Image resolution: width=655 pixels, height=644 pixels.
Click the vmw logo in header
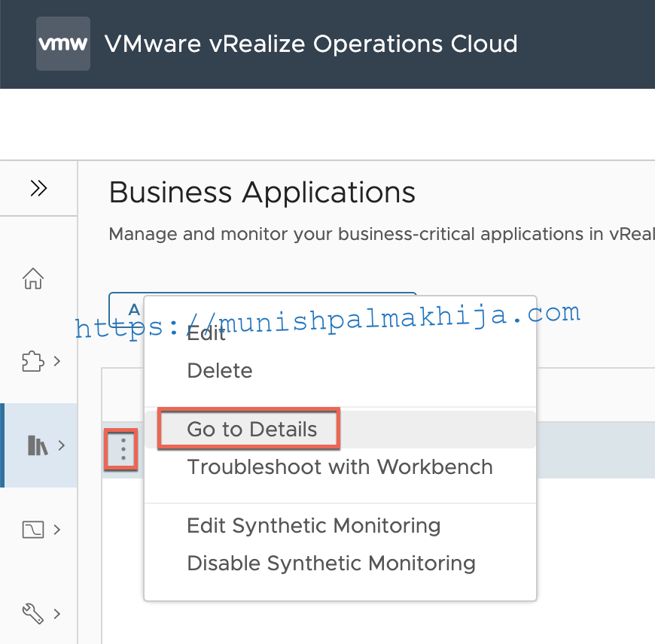[63, 44]
